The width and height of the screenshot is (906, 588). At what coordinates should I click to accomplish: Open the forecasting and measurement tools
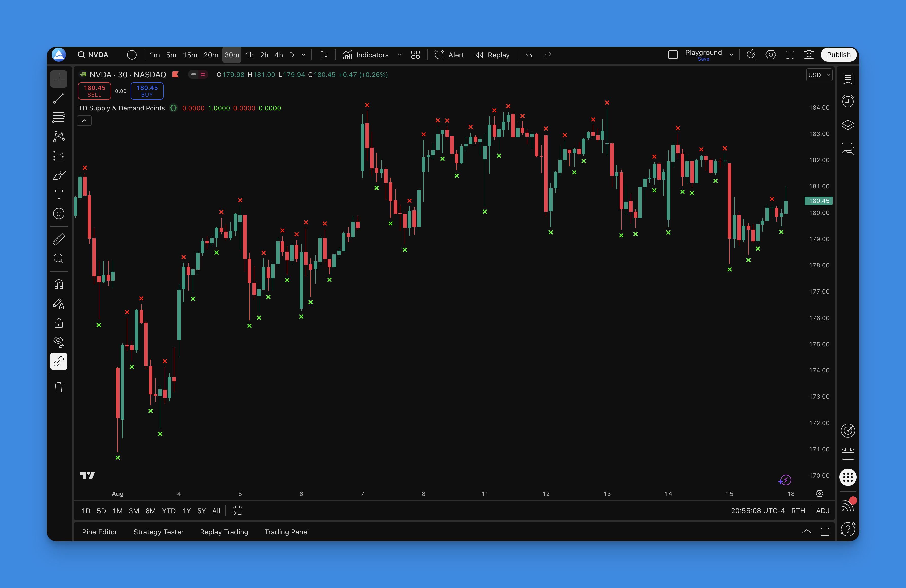(59, 156)
